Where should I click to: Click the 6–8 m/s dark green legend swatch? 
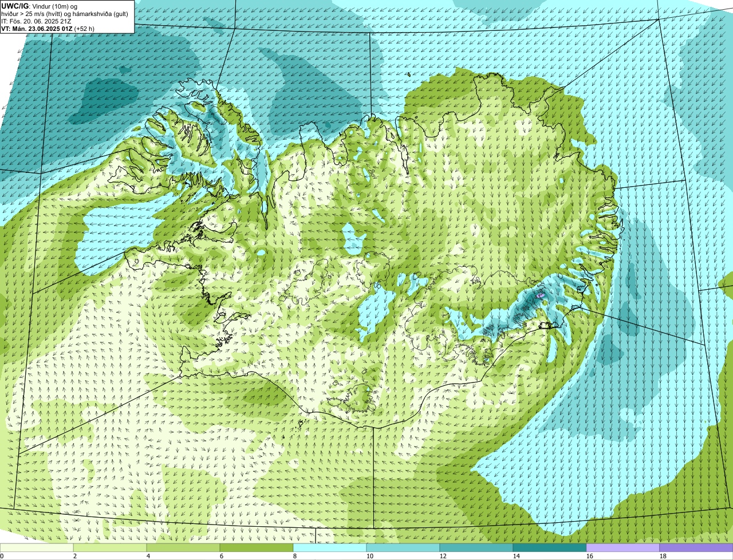click(257, 547)
